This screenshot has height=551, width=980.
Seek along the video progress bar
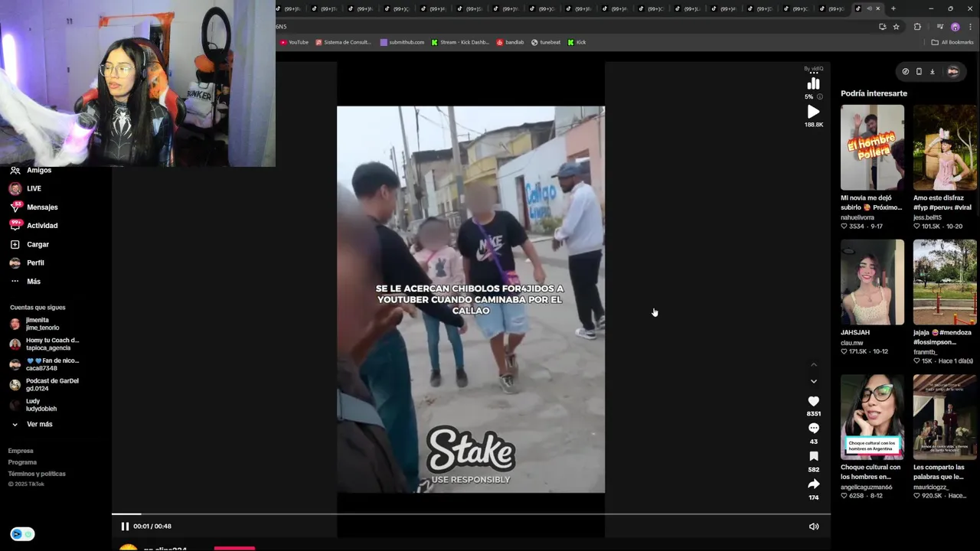(471, 514)
